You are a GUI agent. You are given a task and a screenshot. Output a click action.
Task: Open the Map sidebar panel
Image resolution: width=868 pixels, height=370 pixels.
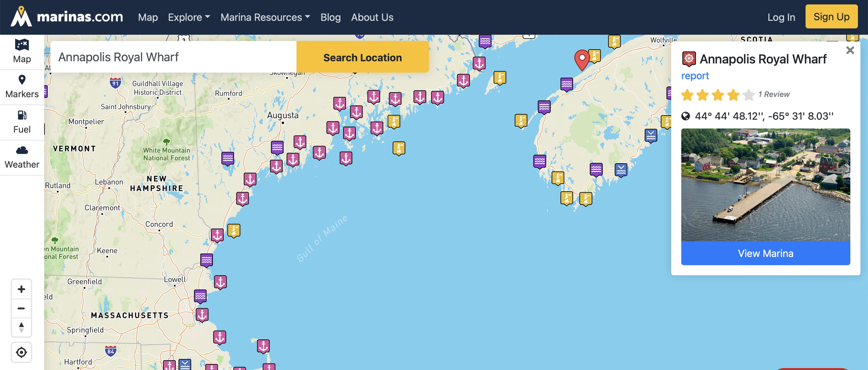[x=22, y=51]
